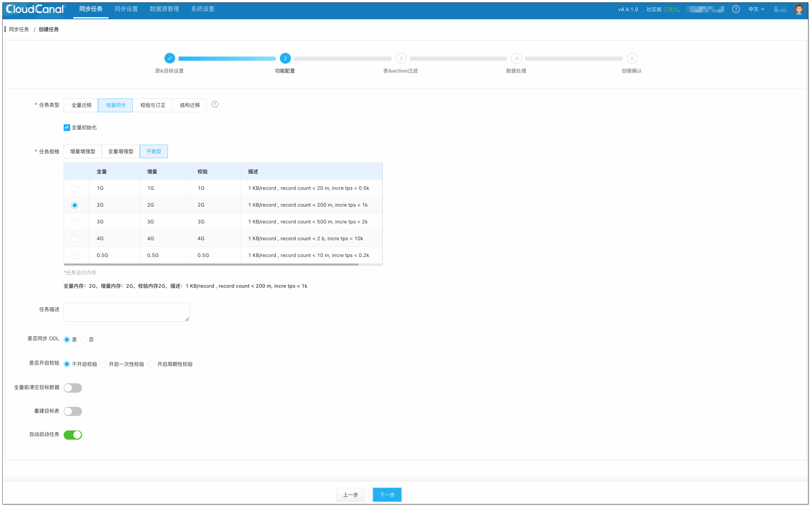The width and height of the screenshot is (812, 508).
Task: Switch to the 数据源管理 menu tab
Action: point(164,9)
